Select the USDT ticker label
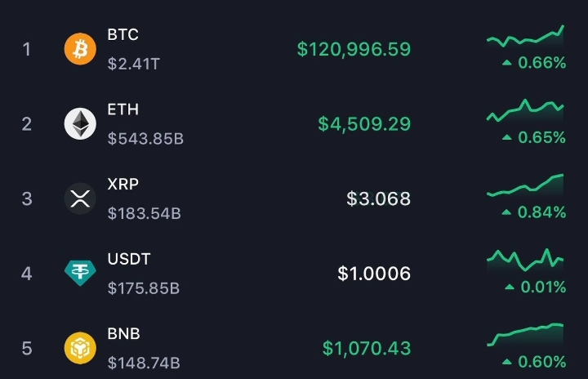This screenshot has height=379, width=588. coord(129,259)
